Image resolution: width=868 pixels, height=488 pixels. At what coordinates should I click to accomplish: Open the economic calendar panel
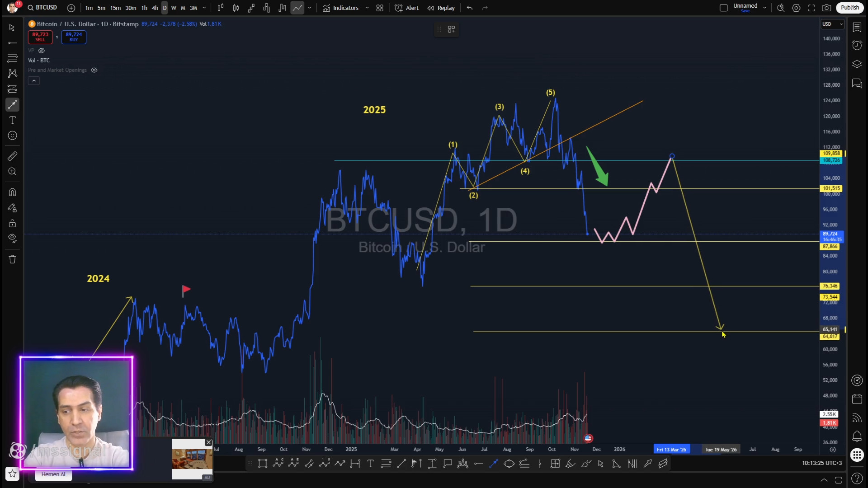click(857, 399)
